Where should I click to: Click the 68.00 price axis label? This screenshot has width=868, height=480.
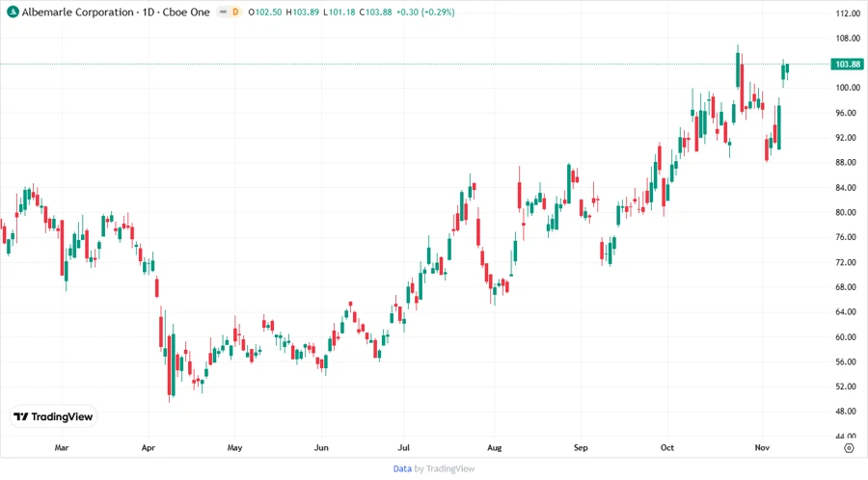point(848,287)
